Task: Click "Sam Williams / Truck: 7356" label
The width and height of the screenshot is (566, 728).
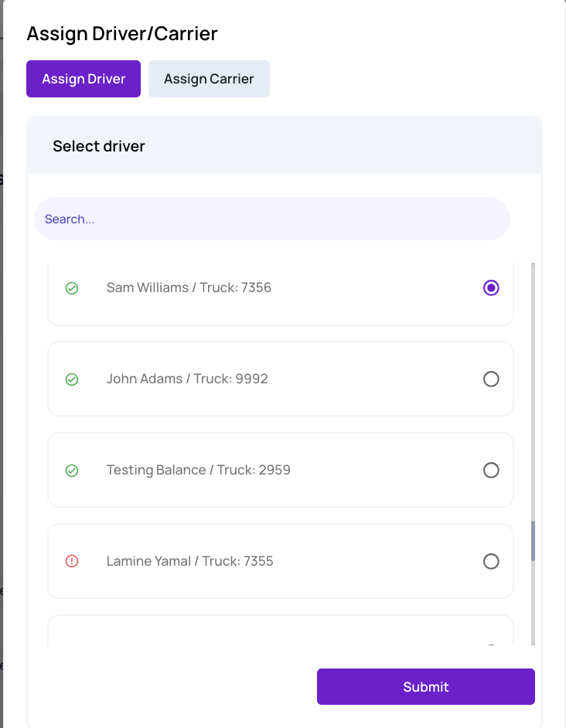Action: 189,287
